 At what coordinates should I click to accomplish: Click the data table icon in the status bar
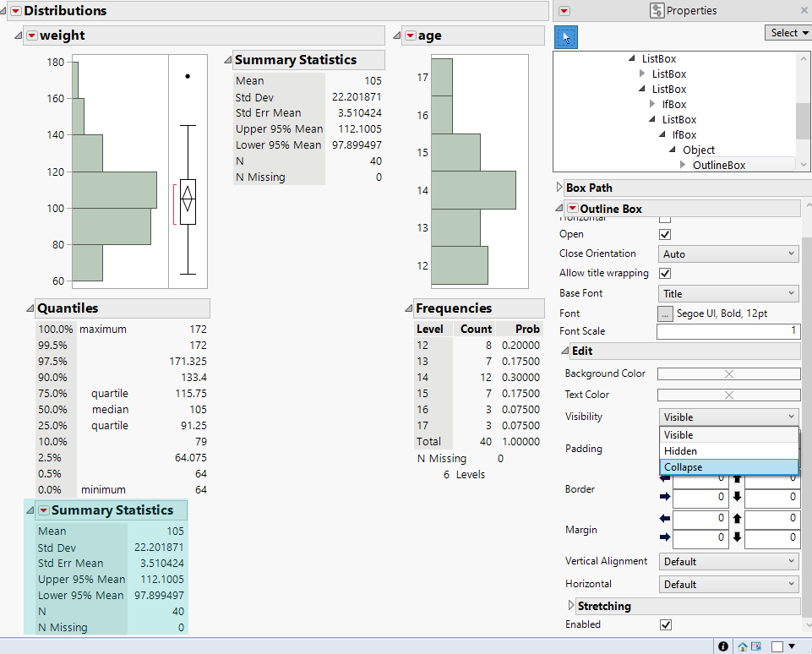(x=755, y=646)
